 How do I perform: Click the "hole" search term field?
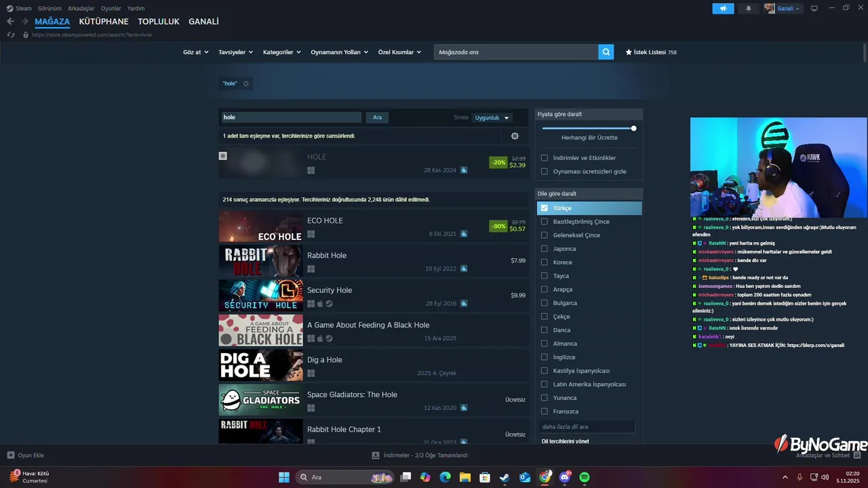pos(291,117)
